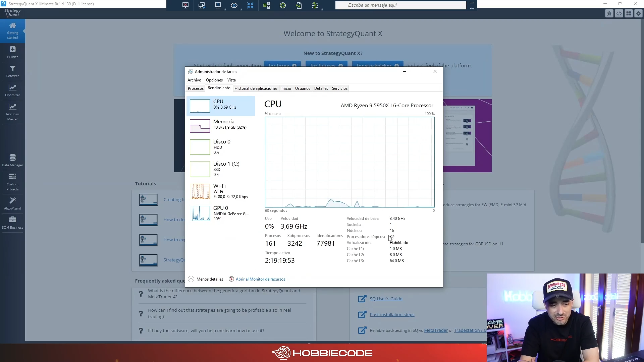644x362 pixels.
Task: Minimize the remote toolbar dash button
Action: pyautogui.click(x=472, y=3)
